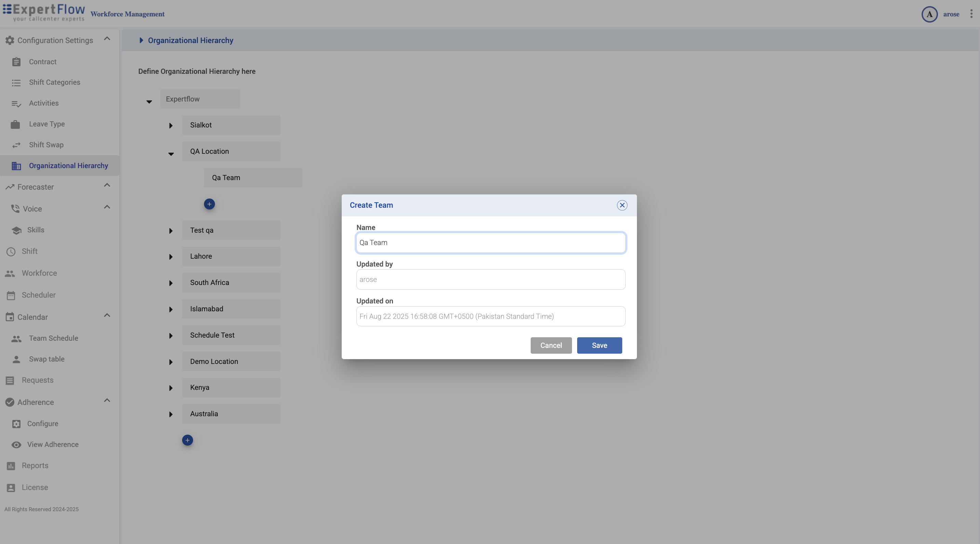
Task: Collapse the Configuration Settings section
Action: 107,39
